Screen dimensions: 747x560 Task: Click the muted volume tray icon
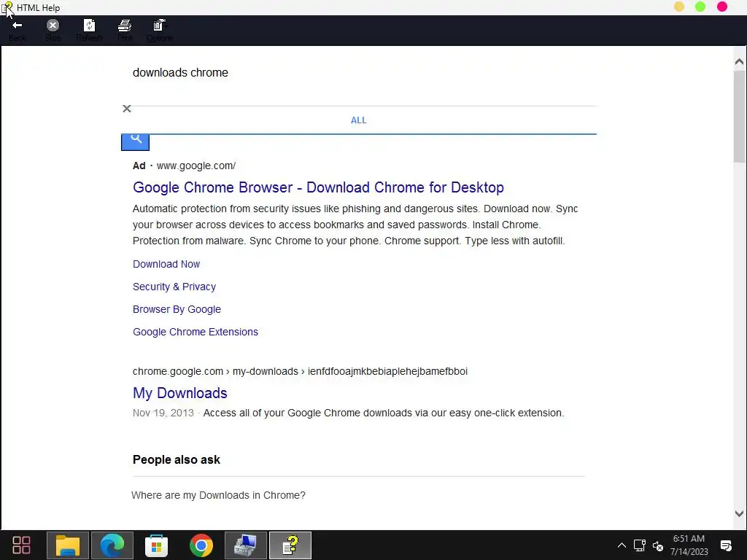point(658,545)
